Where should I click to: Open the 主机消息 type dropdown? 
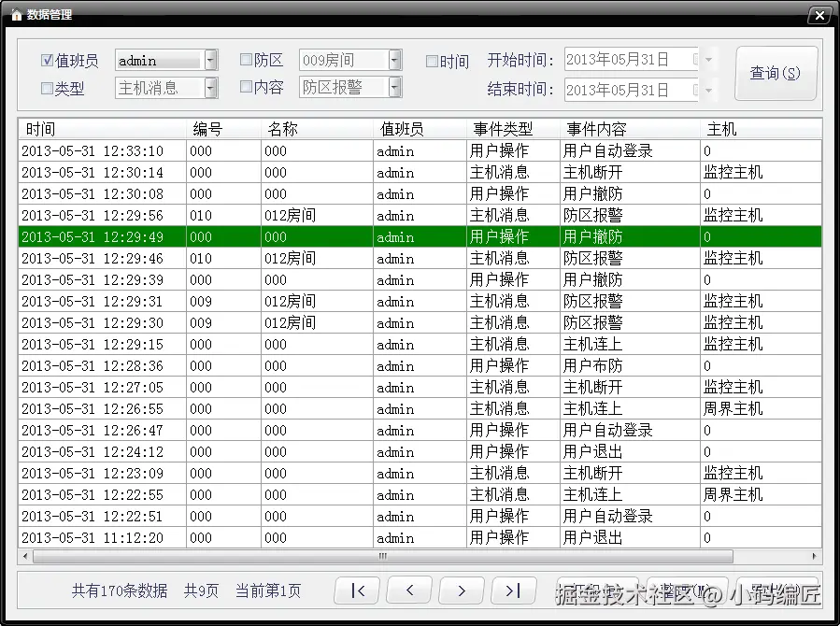click(x=211, y=87)
